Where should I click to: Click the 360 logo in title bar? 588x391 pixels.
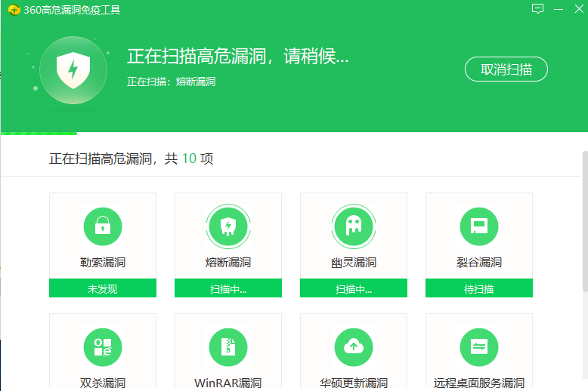pos(13,10)
